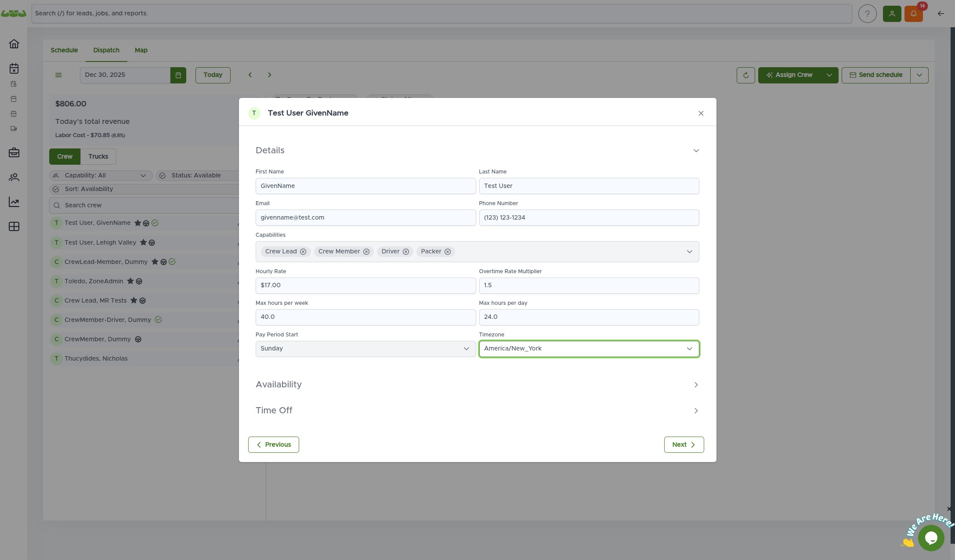Go to next day arrow
Screen dimensions: 955x560
[x=269, y=75]
